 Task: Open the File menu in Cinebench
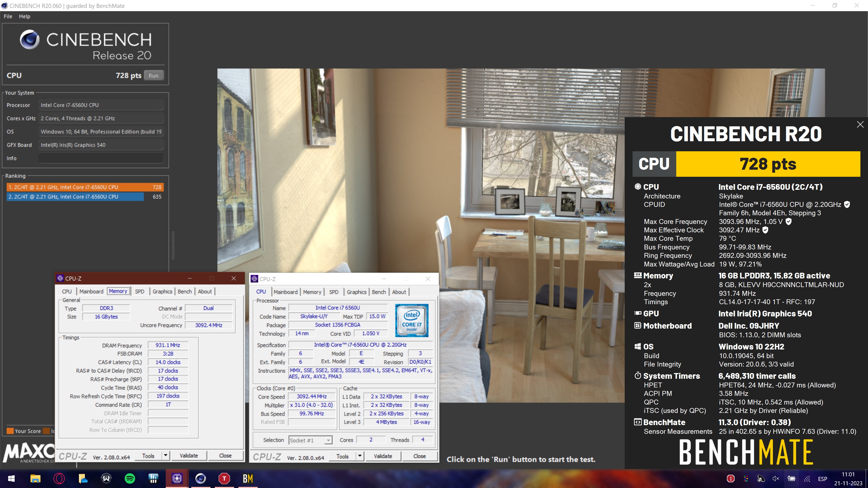tap(8, 16)
